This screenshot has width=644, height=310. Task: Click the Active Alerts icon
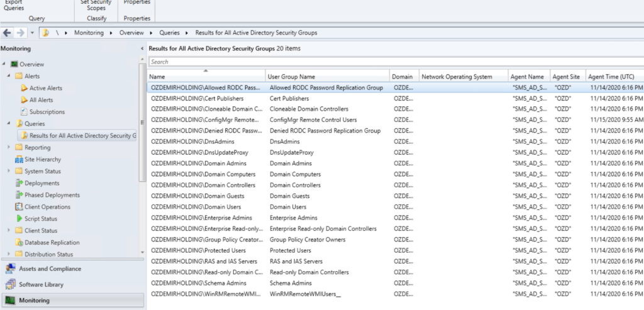pyautogui.click(x=25, y=88)
